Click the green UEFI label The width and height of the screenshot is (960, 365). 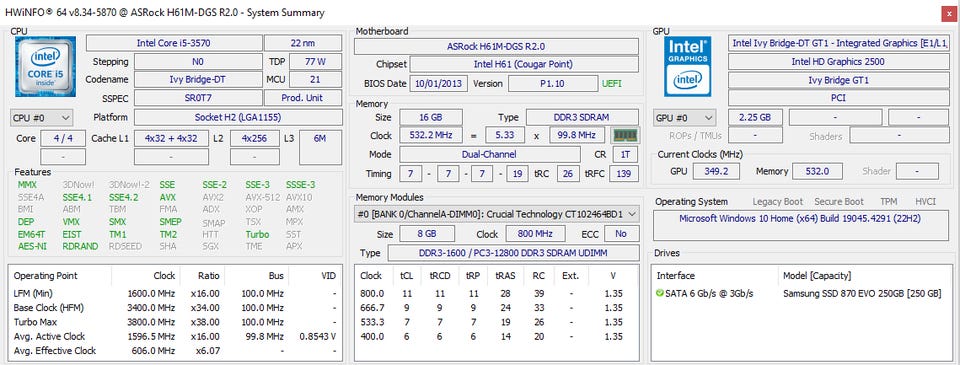612,84
